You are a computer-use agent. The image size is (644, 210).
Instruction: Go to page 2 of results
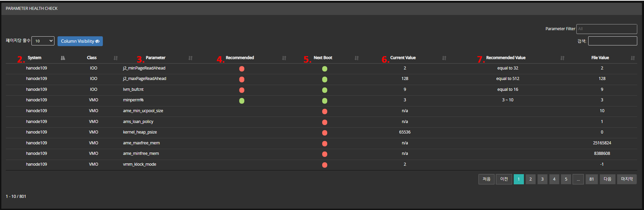tap(530, 179)
